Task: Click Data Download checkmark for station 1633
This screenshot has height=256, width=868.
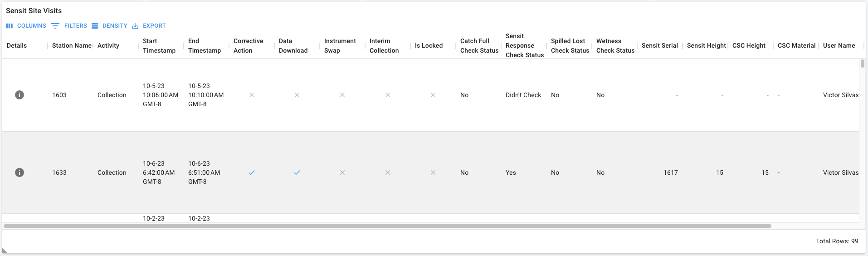Action: tap(297, 172)
